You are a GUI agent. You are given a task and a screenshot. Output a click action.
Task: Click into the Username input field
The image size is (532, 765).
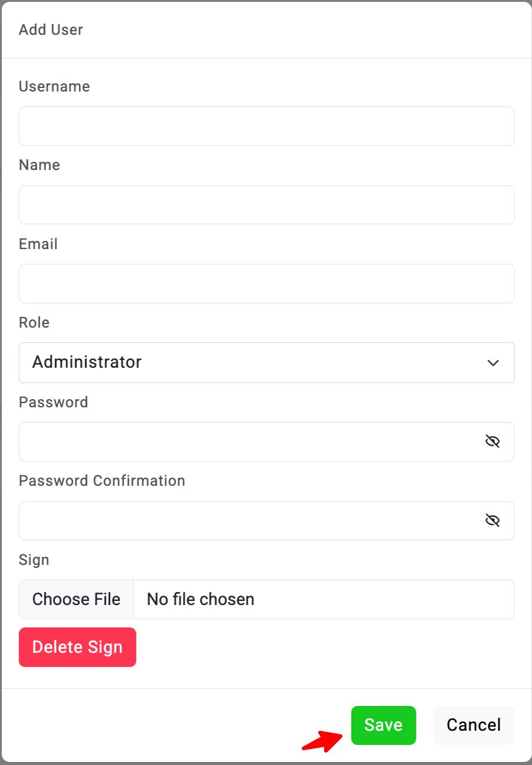[266, 126]
